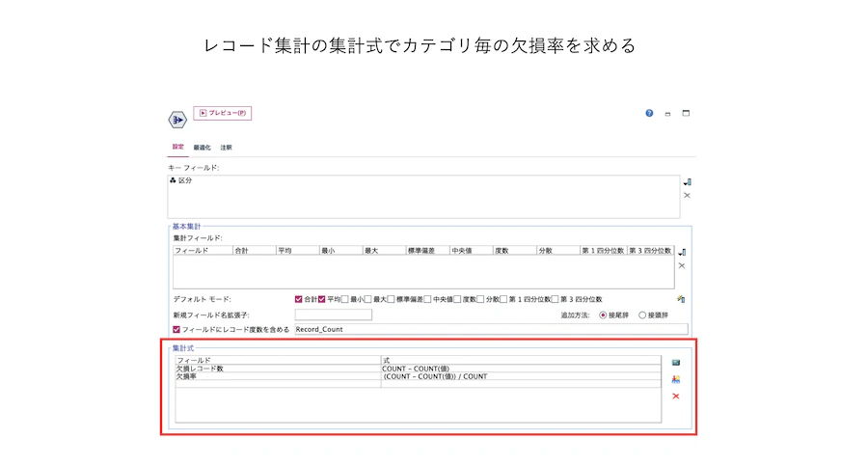
Task: Enable the 中央値 default mode checkbox
Action: [x=427, y=299]
